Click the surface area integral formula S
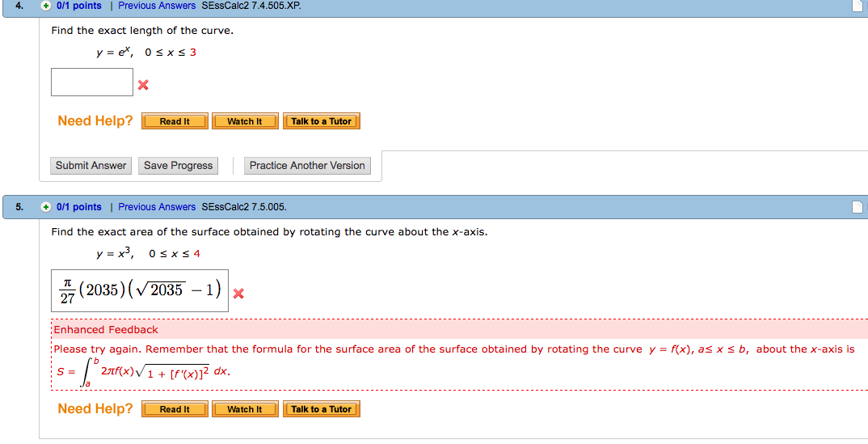This screenshot has width=868, height=444. click(141, 371)
